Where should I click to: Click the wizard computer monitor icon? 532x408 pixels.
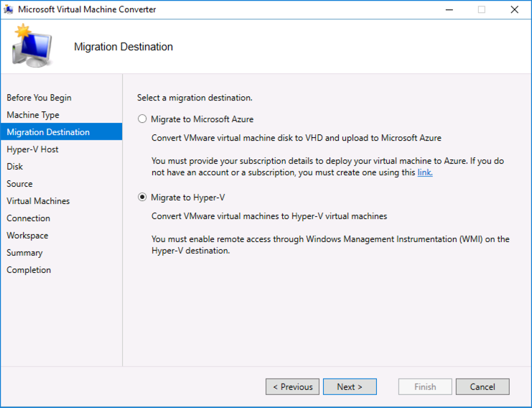click(x=32, y=46)
